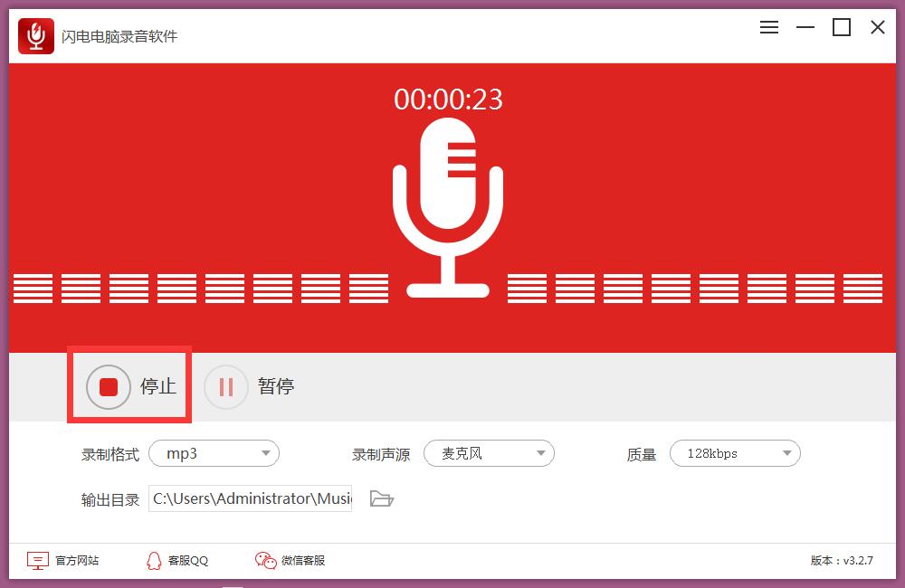The image size is (905, 588).
Task: Click the red app logo in title bar
Action: (x=36, y=36)
